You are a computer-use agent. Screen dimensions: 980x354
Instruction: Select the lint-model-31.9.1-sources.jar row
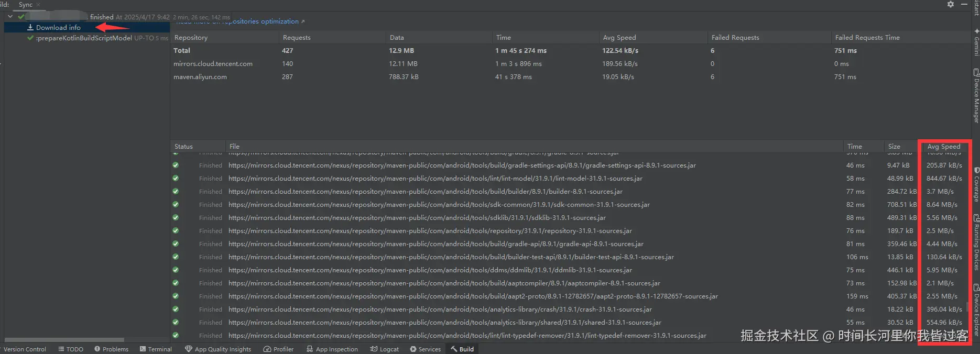pyautogui.click(x=570, y=179)
